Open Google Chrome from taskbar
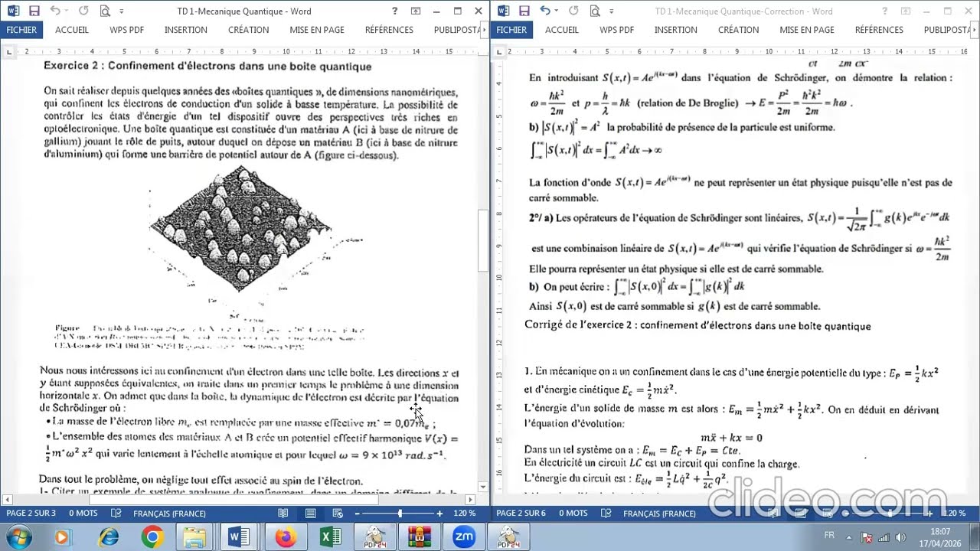The width and height of the screenshot is (980, 551). [152, 537]
